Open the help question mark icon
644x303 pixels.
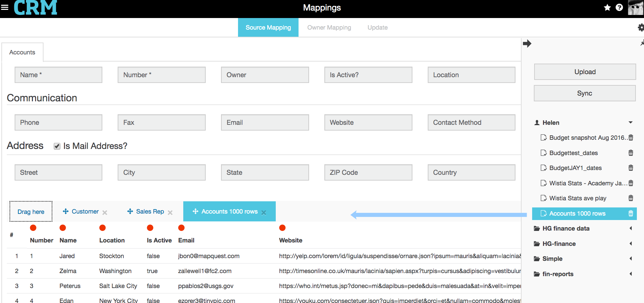[619, 7]
